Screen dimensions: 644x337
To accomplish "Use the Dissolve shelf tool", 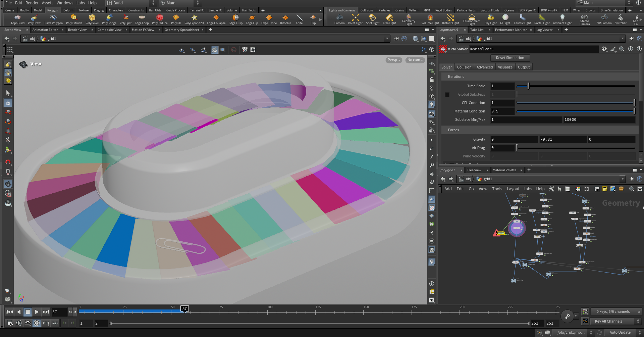I will (285, 19).
